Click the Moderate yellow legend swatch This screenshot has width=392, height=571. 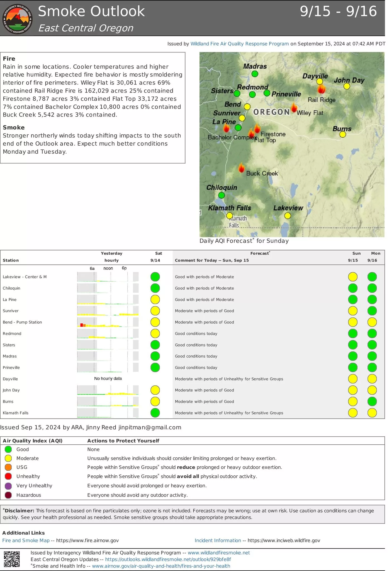click(x=8, y=458)
